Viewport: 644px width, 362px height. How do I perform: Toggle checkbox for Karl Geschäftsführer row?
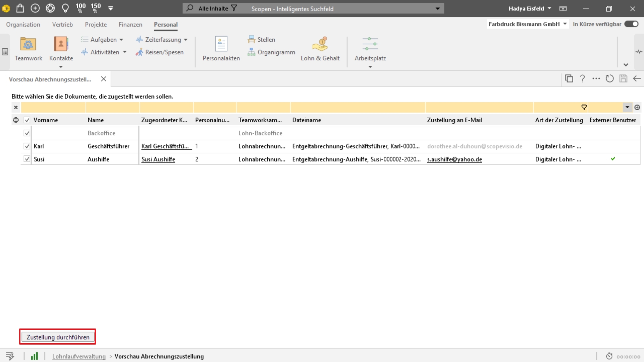(x=27, y=146)
